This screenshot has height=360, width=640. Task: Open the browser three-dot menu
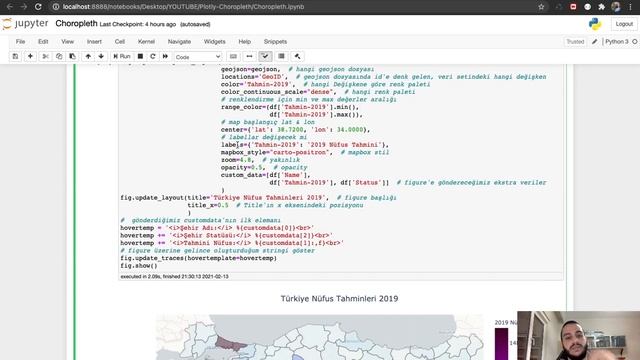pyautogui.click(x=630, y=7)
